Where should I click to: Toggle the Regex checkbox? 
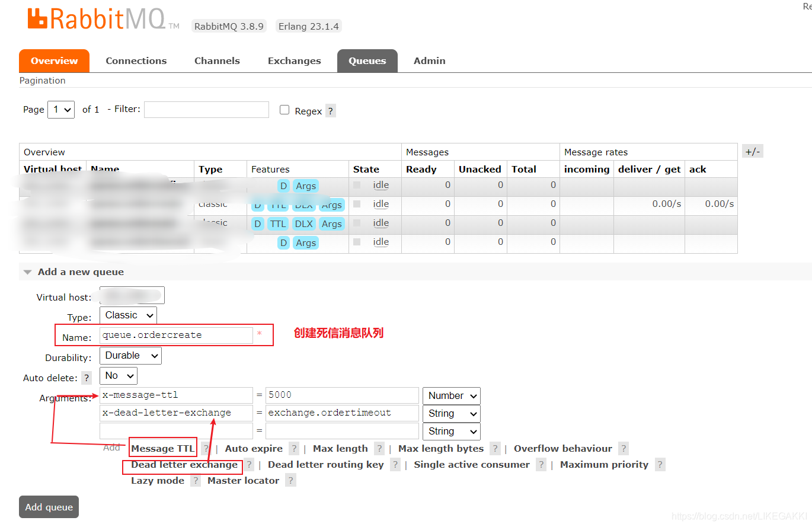284,110
